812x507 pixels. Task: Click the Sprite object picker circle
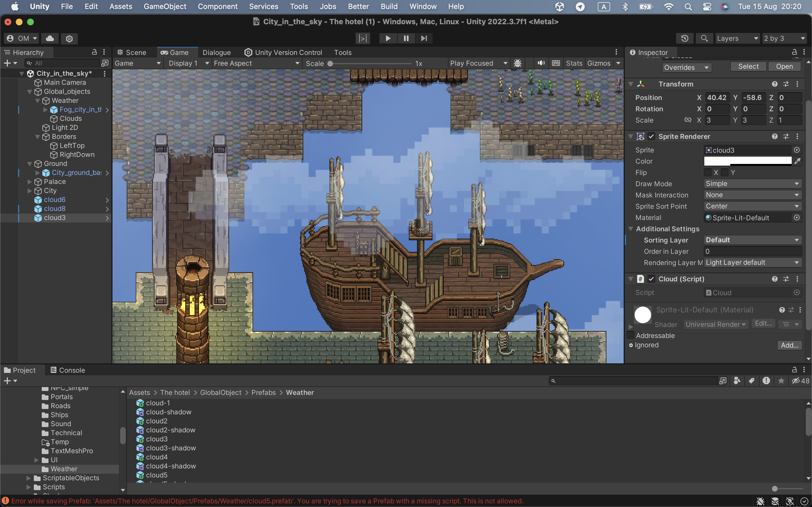[x=797, y=150]
